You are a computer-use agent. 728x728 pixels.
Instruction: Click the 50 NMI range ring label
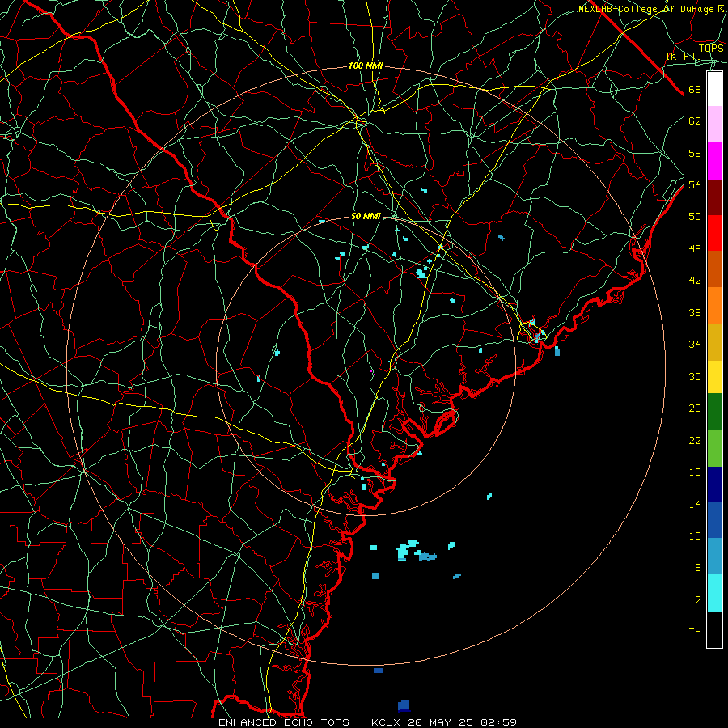tap(366, 216)
